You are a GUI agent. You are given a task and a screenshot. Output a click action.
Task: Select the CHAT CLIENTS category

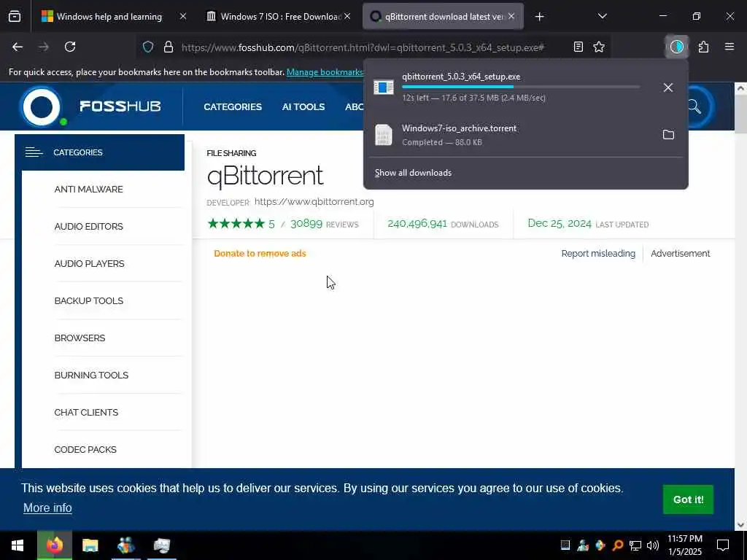point(86,412)
